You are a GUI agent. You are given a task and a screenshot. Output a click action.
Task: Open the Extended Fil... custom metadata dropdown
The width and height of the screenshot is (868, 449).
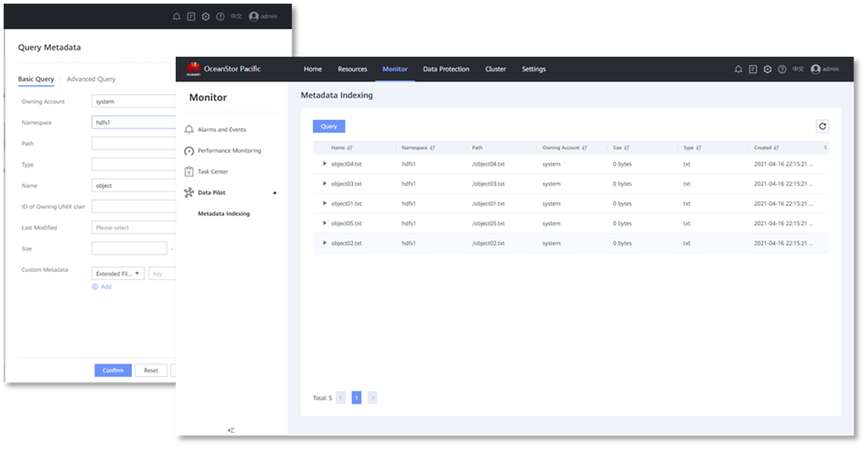[x=118, y=273]
